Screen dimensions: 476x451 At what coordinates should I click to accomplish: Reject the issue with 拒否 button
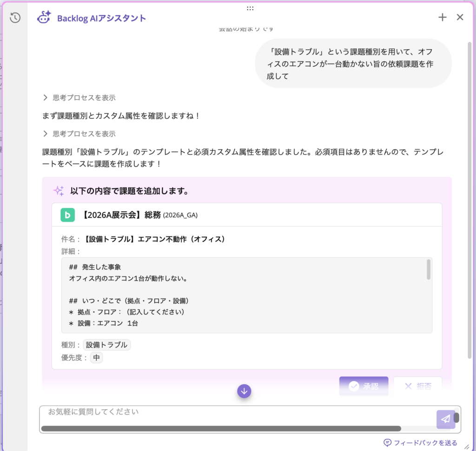418,386
